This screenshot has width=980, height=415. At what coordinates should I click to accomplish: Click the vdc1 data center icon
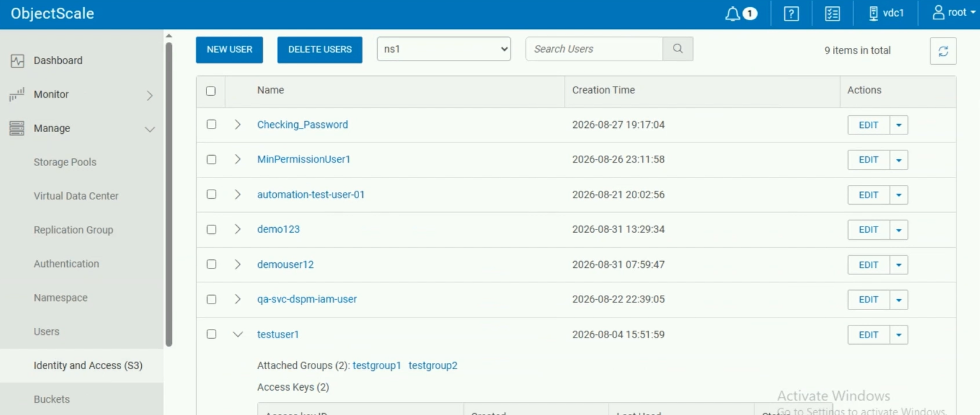pos(873,13)
